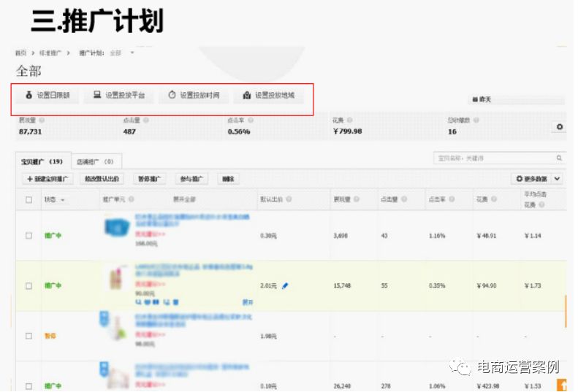Open the 设置投放时间 schedule setting
Screen dimensions: 578x392
pyautogui.click(x=194, y=96)
